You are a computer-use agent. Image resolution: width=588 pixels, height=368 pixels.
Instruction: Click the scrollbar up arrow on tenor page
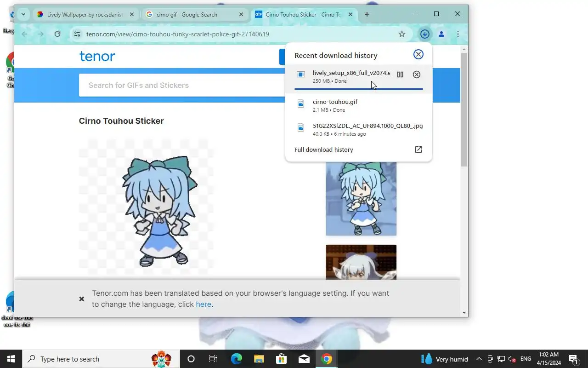(x=464, y=49)
